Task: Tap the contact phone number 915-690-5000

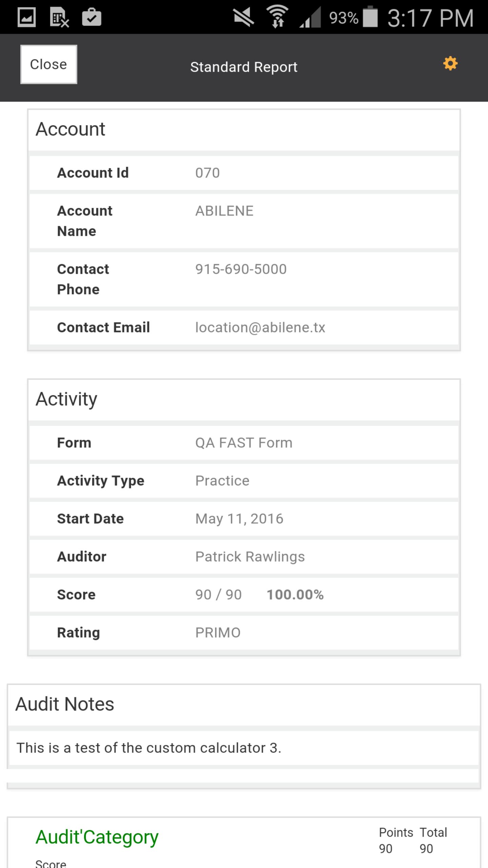Action: 241,269
